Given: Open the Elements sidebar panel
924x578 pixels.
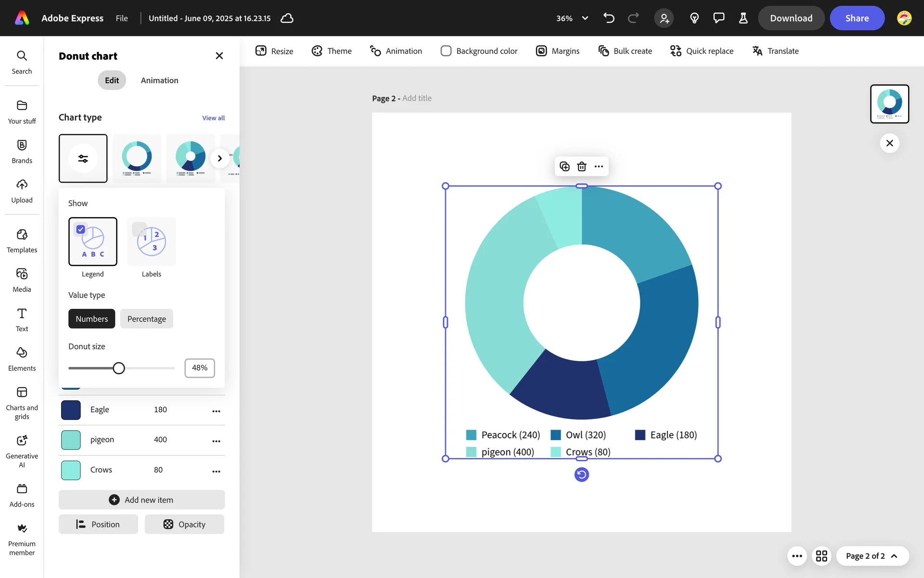Looking at the screenshot, I should click(x=22, y=359).
